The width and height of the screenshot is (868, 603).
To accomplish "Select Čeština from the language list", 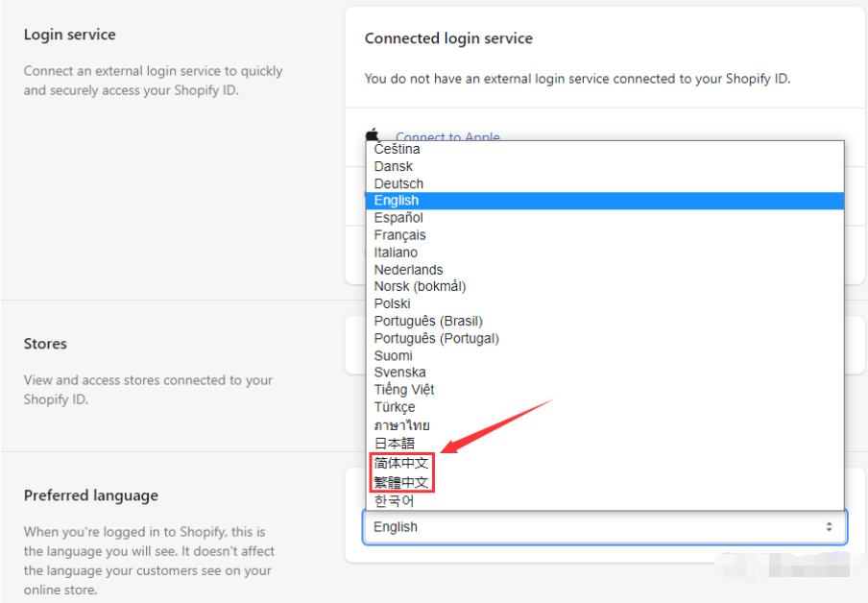I will pos(398,150).
